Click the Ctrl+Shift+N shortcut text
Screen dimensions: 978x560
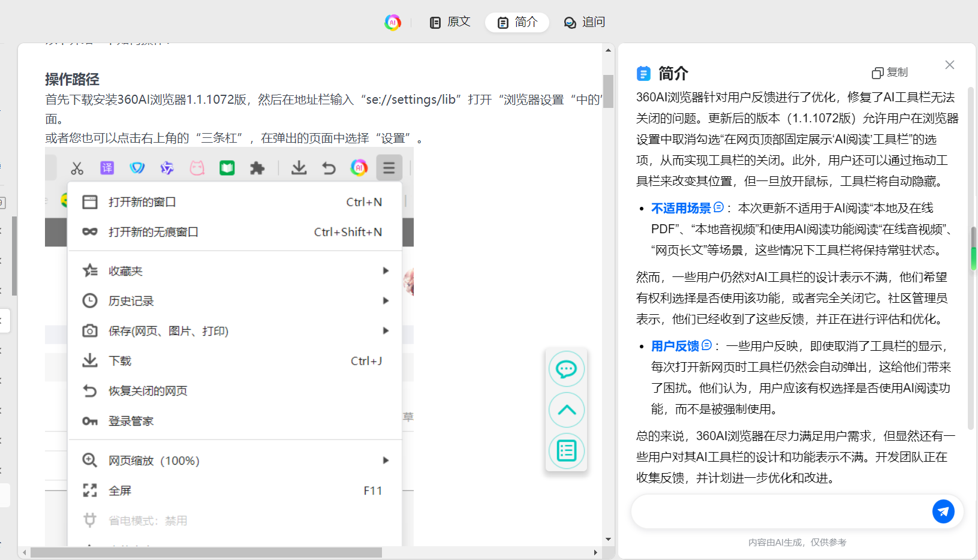pos(348,232)
